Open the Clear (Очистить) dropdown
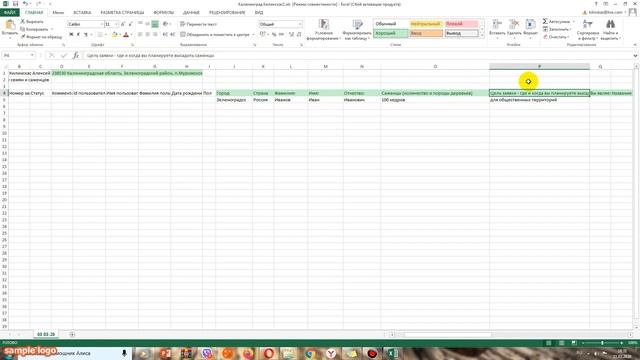 click(x=555, y=37)
